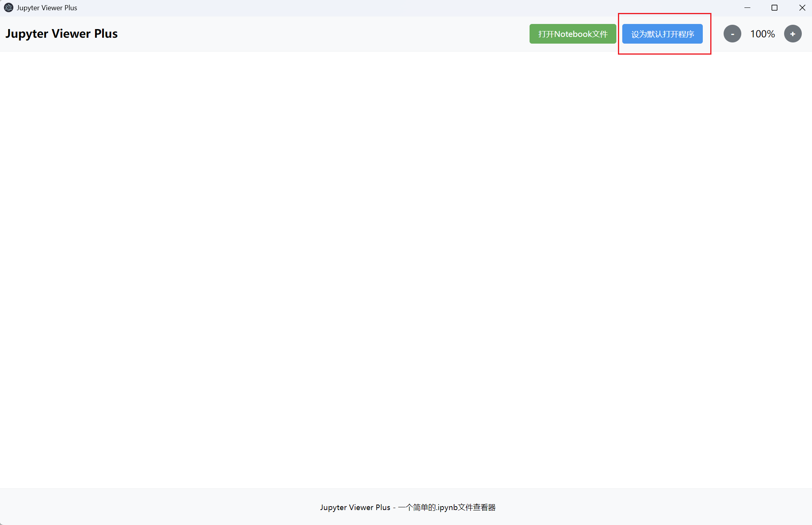Click the bold Jupyter Viewer Plus heading
The height and width of the screenshot is (525, 812).
pos(61,34)
